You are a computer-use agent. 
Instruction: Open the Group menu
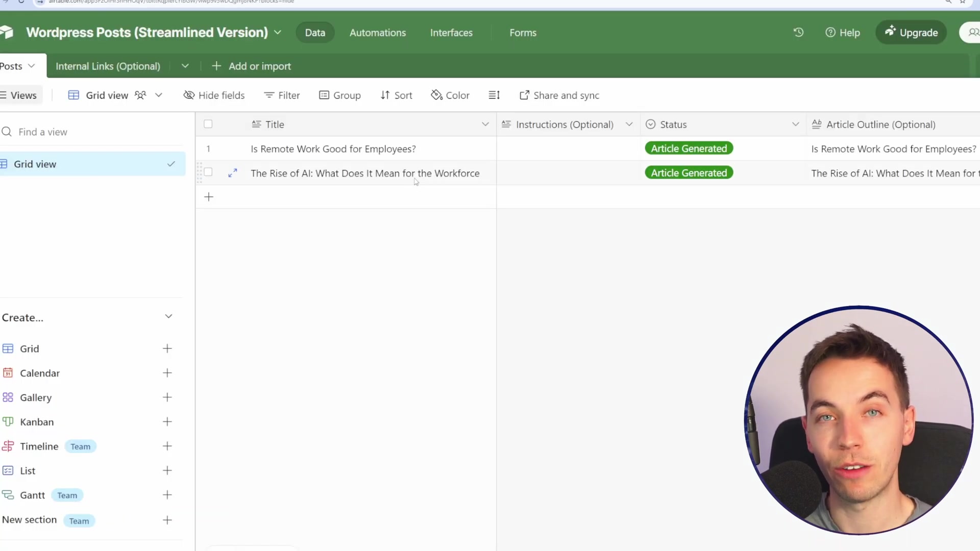click(x=340, y=95)
